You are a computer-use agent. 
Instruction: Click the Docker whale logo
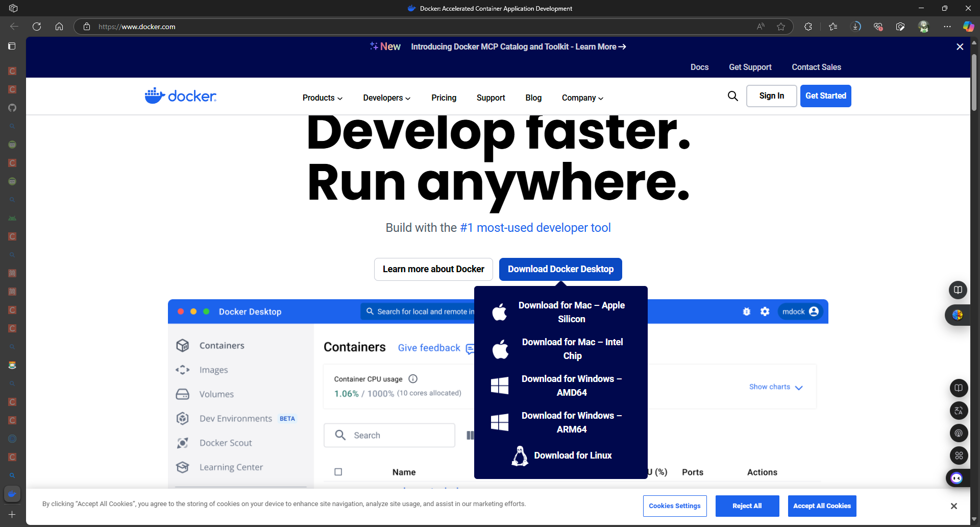(x=181, y=95)
